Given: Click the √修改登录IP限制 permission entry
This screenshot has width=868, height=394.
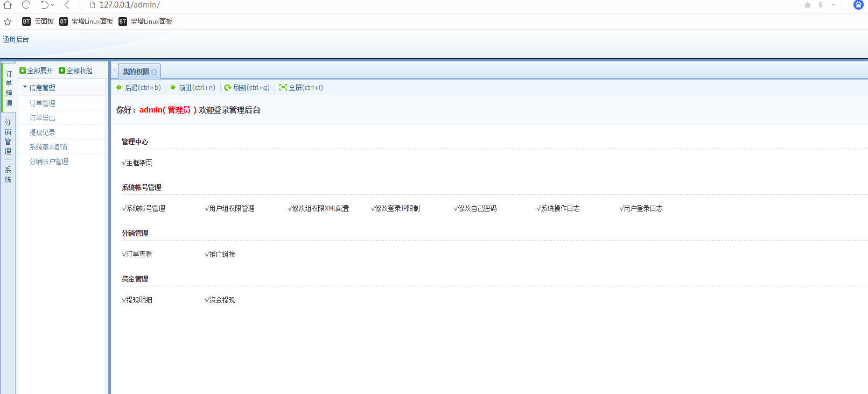Looking at the screenshot, I should pyautogui.click(x=395, y=208).
